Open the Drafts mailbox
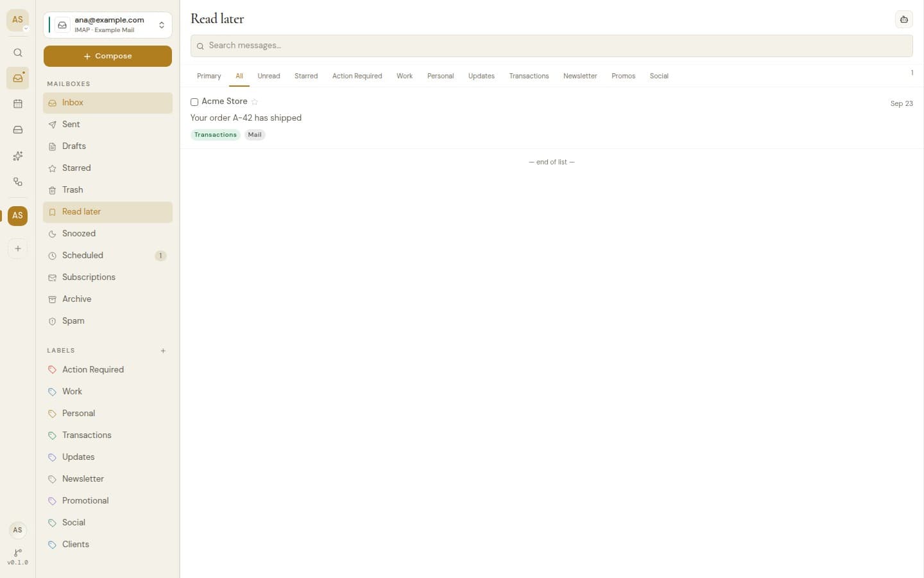 point(108,146)
